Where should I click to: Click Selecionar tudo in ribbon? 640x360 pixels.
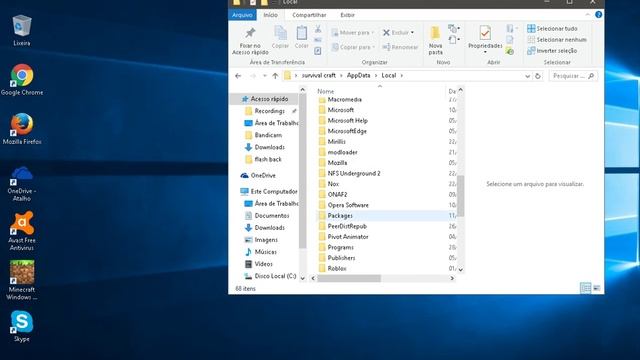(552, 29)
